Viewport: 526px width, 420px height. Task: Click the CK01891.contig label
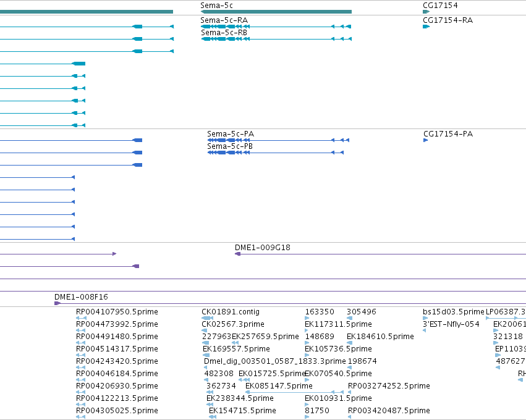(x=231, y=312)
